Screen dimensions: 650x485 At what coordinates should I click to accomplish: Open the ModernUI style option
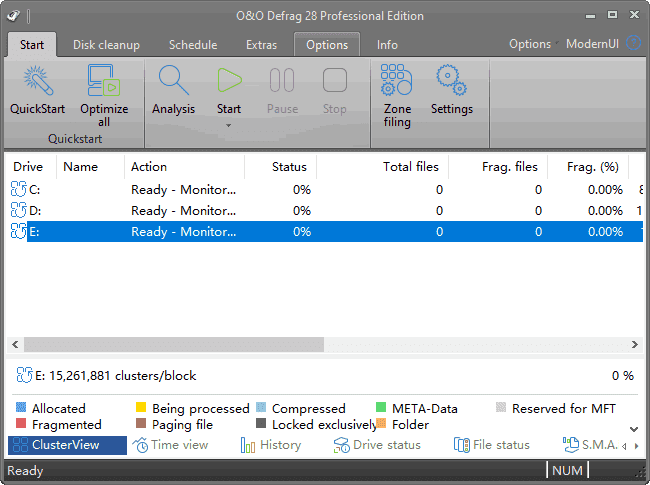click(592, 44)
